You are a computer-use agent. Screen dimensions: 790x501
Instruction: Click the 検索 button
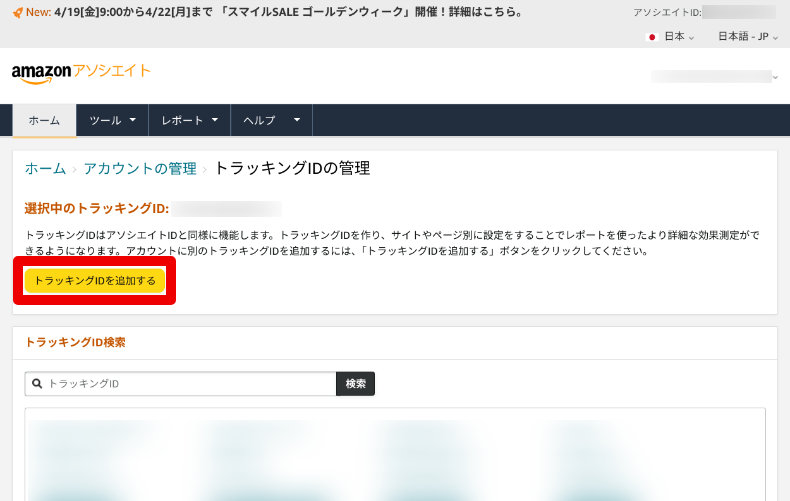[355, 384]
